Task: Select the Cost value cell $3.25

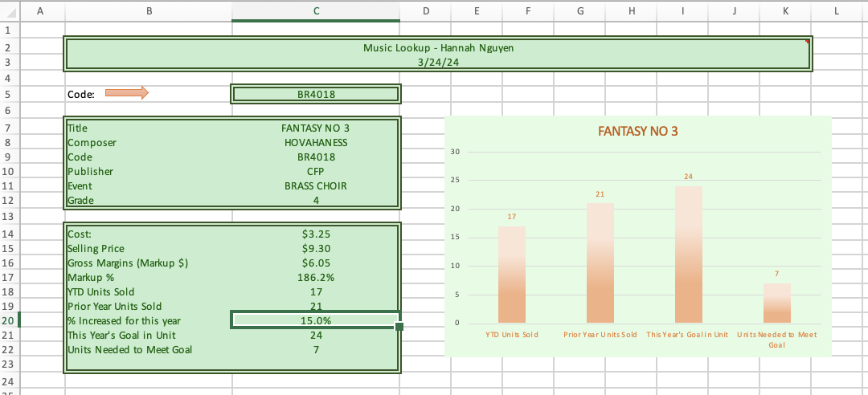Action: [x=316, y=234]
